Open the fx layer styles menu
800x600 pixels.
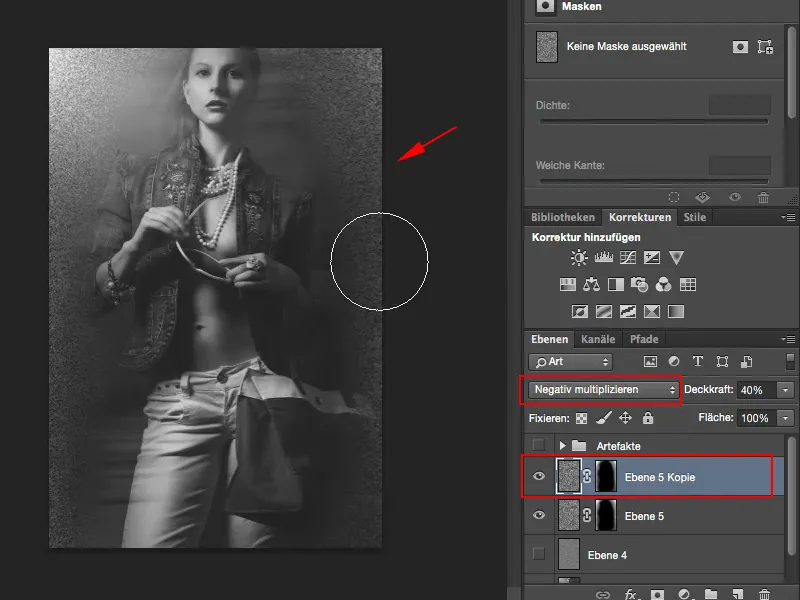click(629, 592)
